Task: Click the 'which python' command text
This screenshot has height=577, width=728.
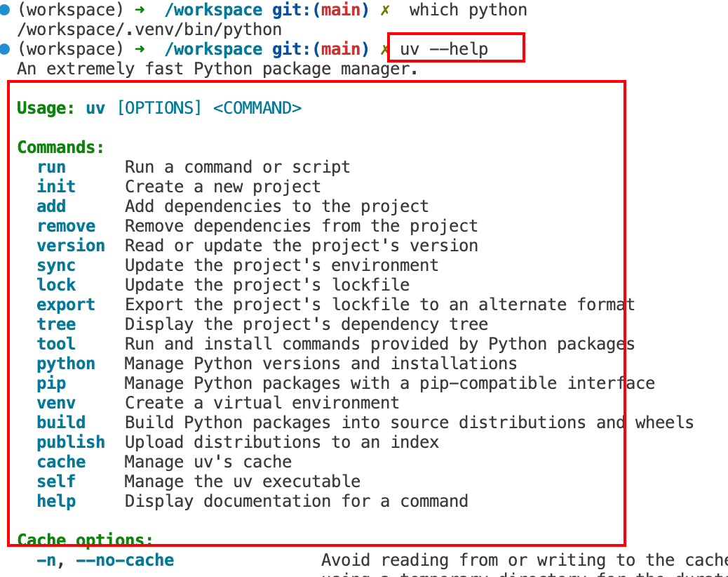Action: [x=468, y=10]
